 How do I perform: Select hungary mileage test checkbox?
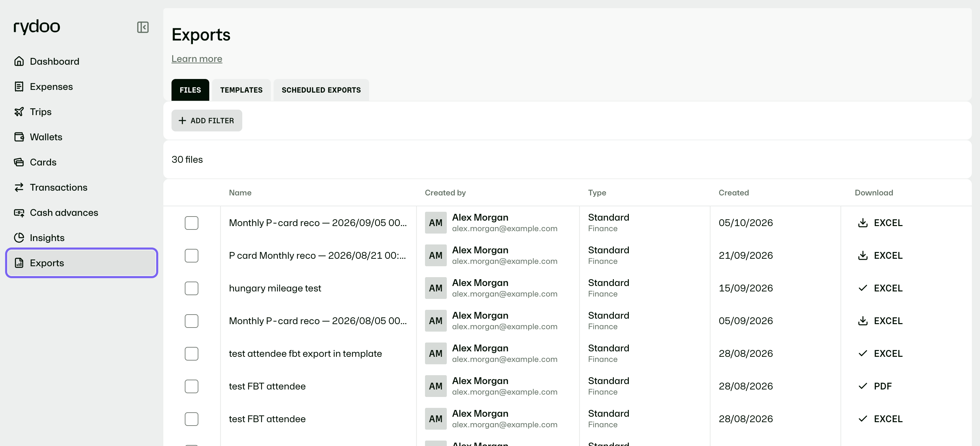tap(191, 288)
